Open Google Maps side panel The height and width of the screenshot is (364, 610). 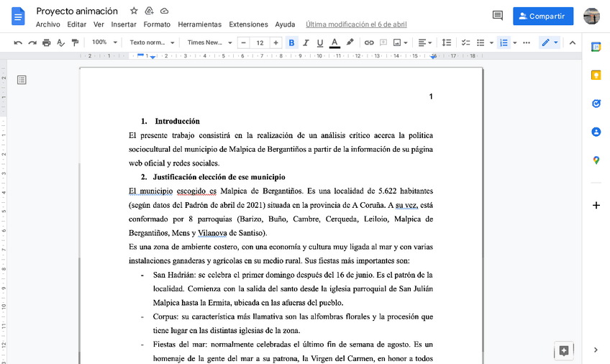coord(596,160)
